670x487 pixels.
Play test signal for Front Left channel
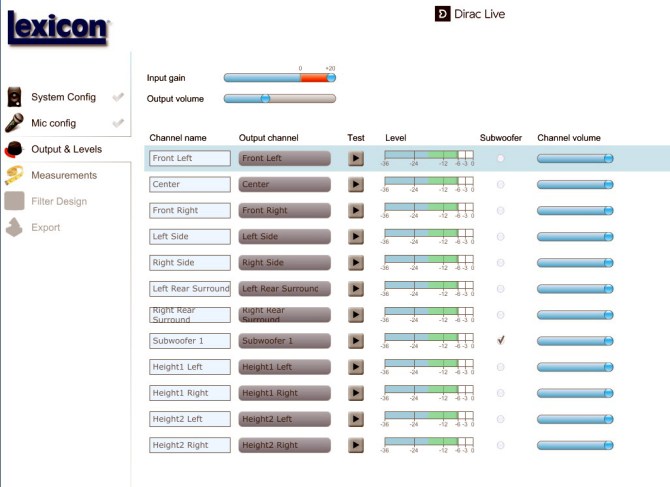[355, 158]
